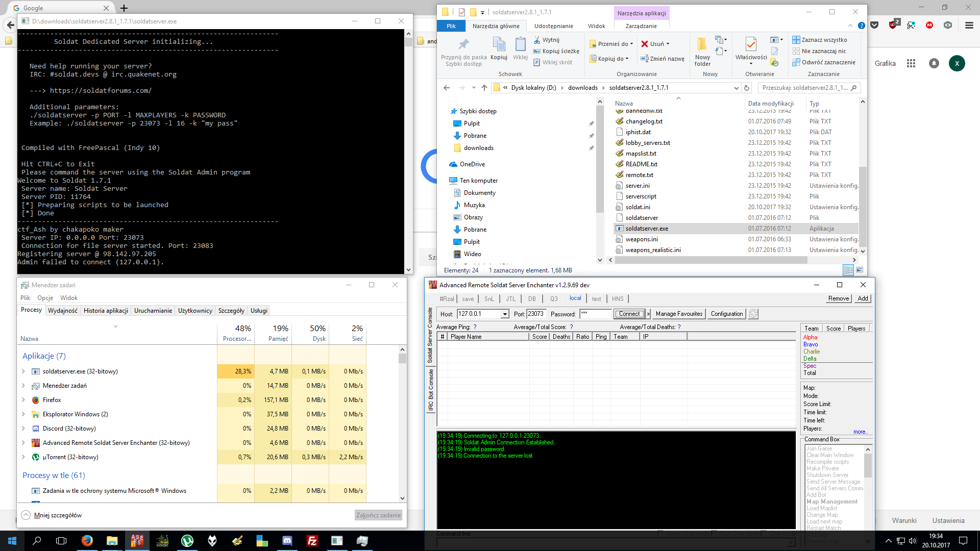Click the FileZilla icon in the taskbar
Viewport: 980px width, 551px height.
tap(312, 541)
